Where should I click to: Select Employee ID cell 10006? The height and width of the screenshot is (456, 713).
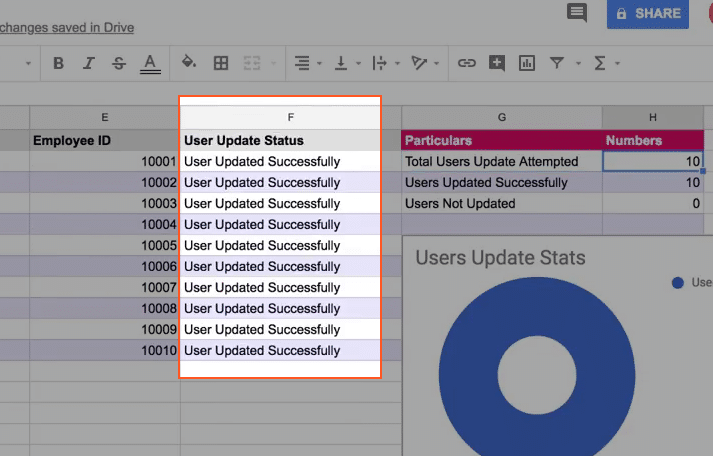tap(105, 266)
